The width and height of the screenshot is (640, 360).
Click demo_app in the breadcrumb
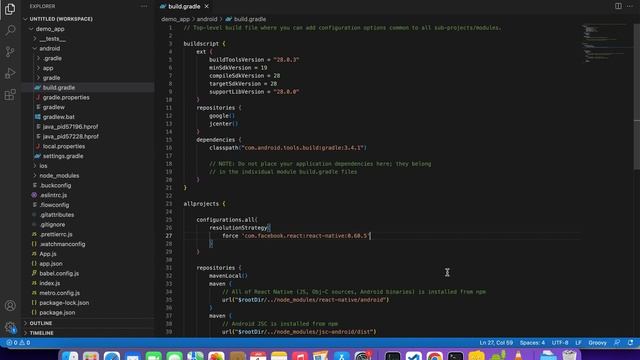pos(176,19)
